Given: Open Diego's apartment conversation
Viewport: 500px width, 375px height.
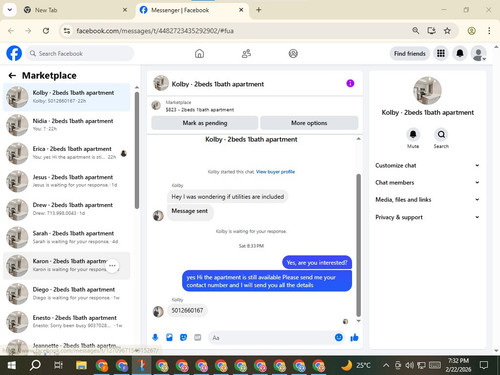Looking at the screenshot, I should click(67, 294).
